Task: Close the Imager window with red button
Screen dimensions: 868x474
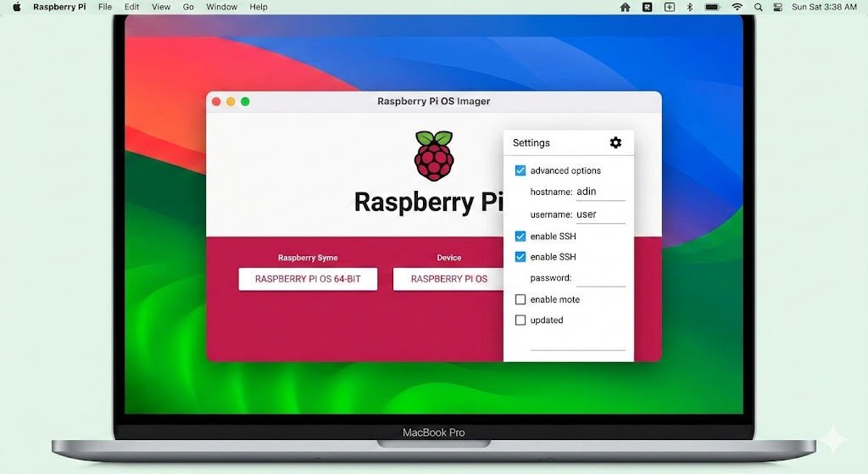Action: [x=216, y=102]
